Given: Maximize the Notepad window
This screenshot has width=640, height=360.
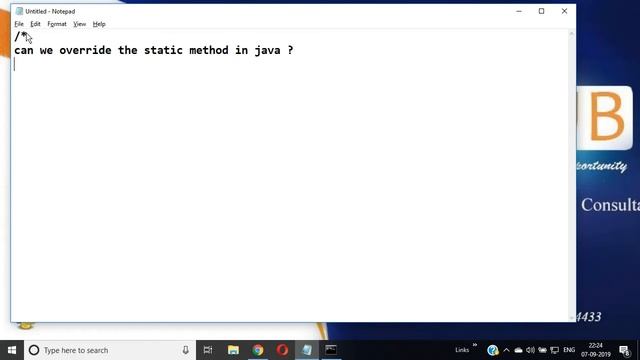Looking at the screenshot, I should tap(541, 11).
